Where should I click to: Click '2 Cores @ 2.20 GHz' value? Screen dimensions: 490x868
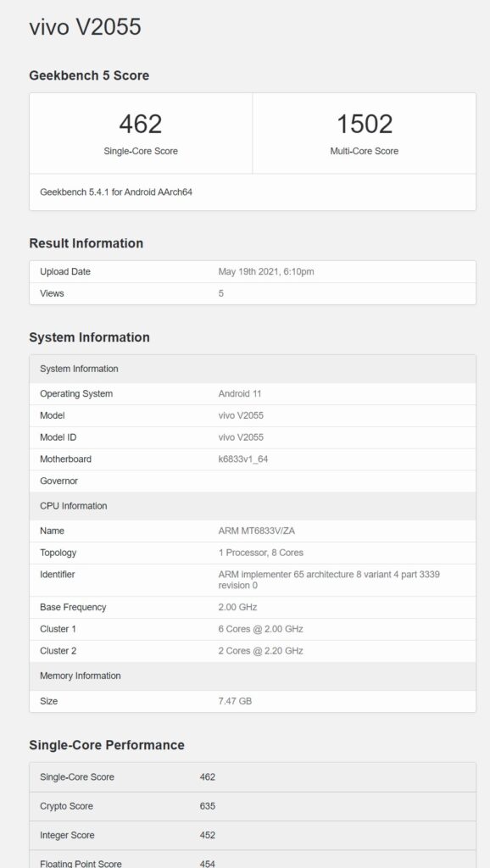point(260,651)
